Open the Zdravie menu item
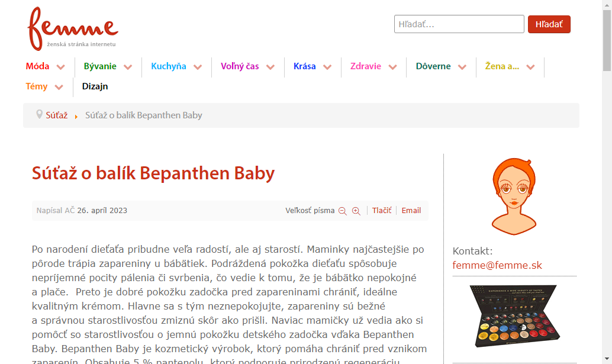Image resolution: width=612 pixels, height=364 pixels. tap(365, 66)
